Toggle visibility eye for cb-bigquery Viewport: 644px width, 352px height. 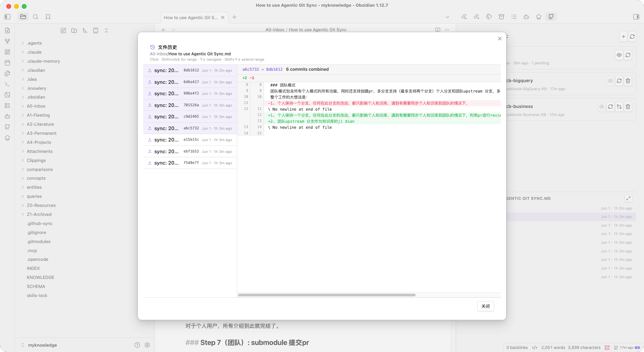point(610,81)
